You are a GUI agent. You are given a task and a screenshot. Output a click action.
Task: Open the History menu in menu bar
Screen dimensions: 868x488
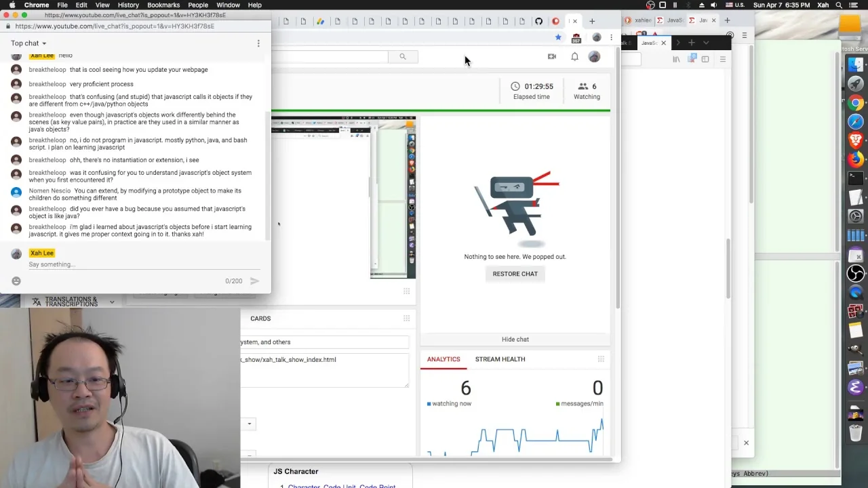coord(128,5)
